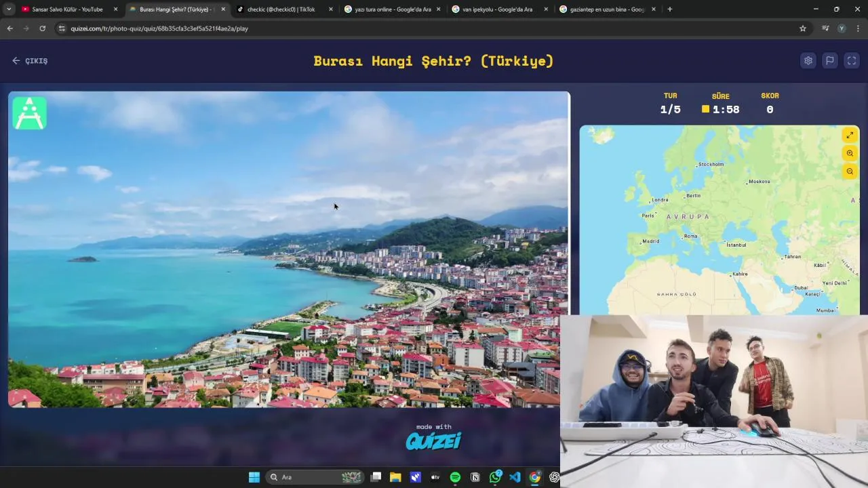This screenshot has width=868, height=488.
Task: Open the quiz settings gear icon
Action: [808, 60]
